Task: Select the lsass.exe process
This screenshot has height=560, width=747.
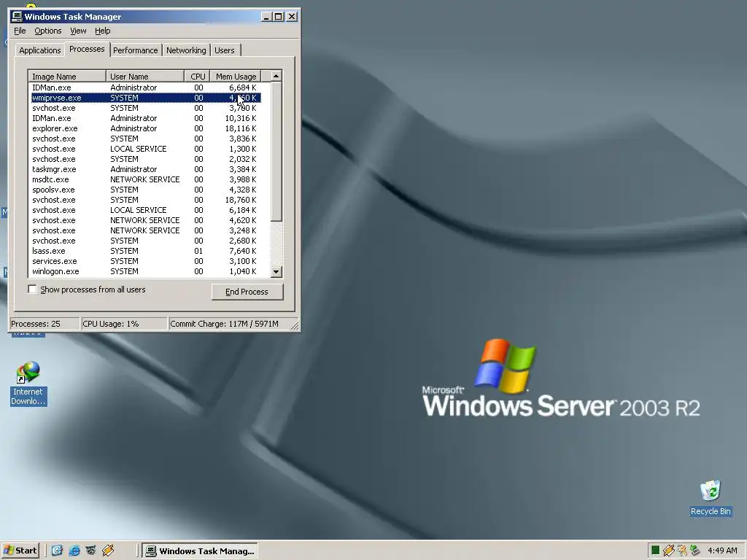Action: point(144,251)
